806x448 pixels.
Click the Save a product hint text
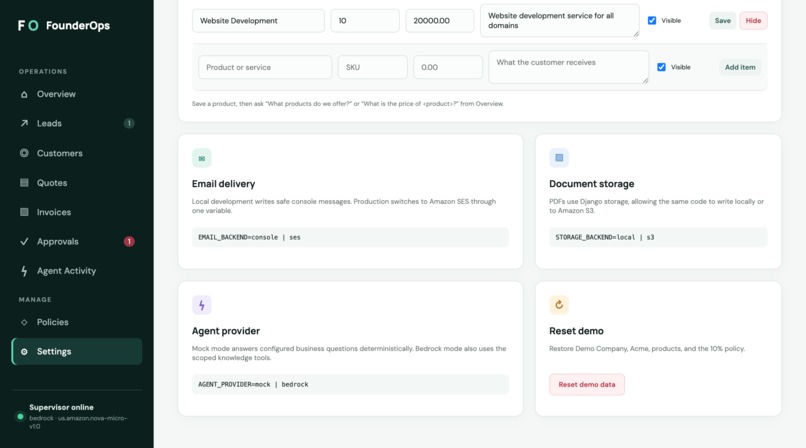click(x=347, y=104)
